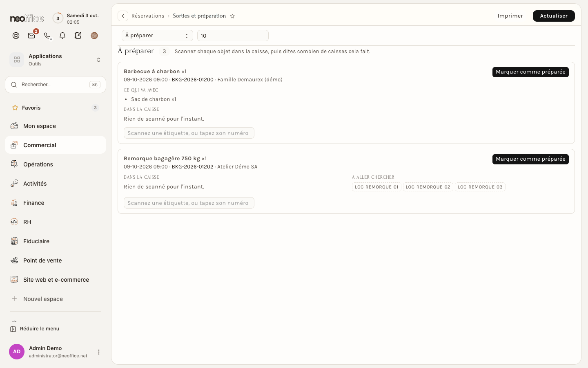This screenshot has width=588, height=368.
Task: Click the Sorties et préparation breadcrumb
Action: tap(199, 16)
